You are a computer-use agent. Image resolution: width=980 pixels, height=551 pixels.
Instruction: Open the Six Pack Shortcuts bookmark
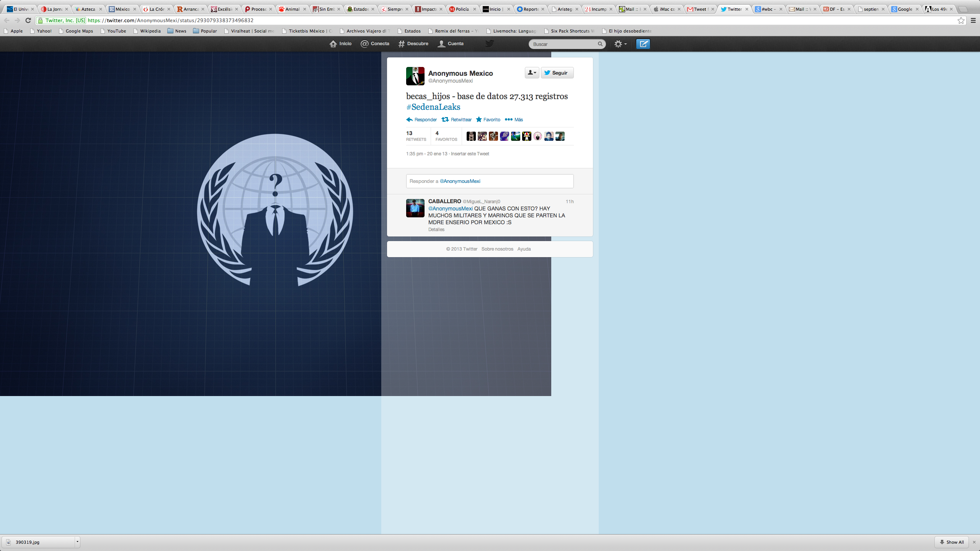[x=569, y=31]
